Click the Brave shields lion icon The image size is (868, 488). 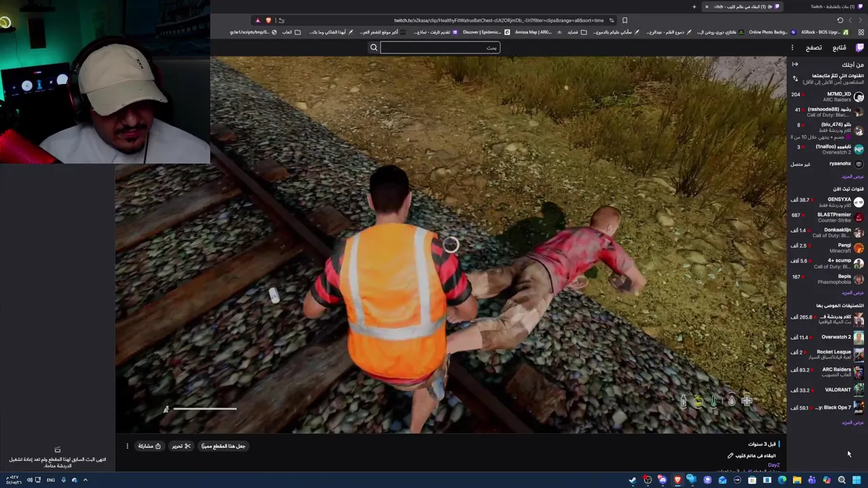(x=269, y=20)
